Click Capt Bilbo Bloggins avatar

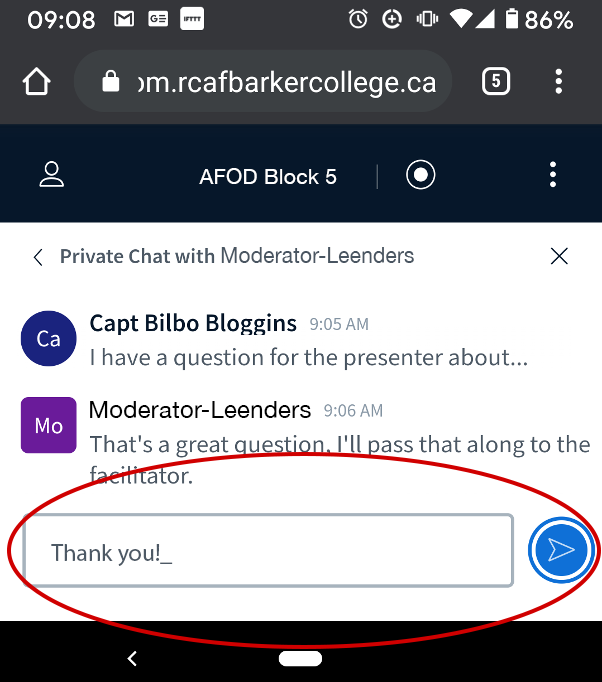click(48, 338)
